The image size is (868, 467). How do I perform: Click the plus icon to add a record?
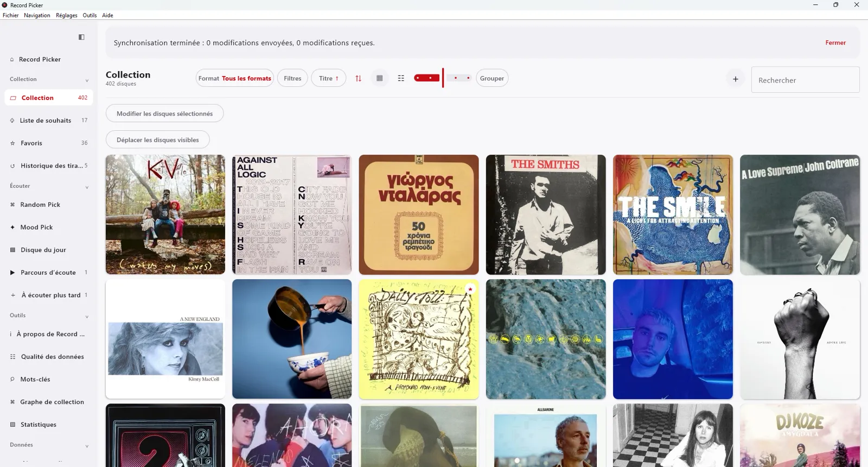[736, 79]
